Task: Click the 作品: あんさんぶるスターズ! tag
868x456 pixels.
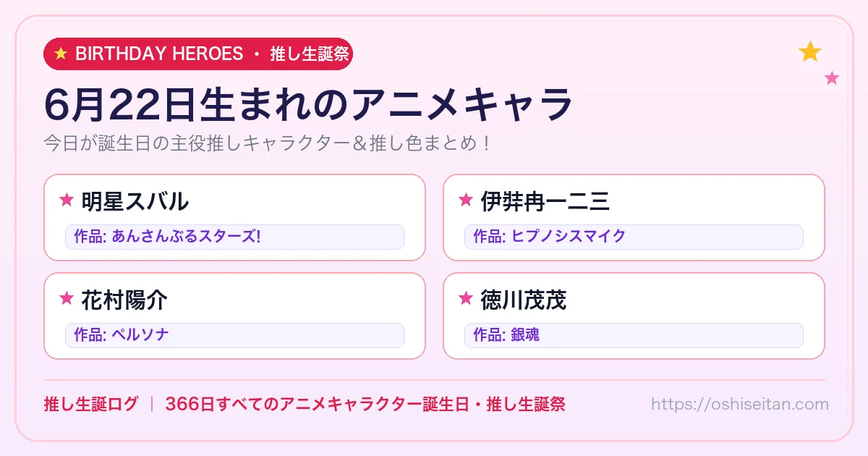Action: pyautogui.click(x=234, y=237)
